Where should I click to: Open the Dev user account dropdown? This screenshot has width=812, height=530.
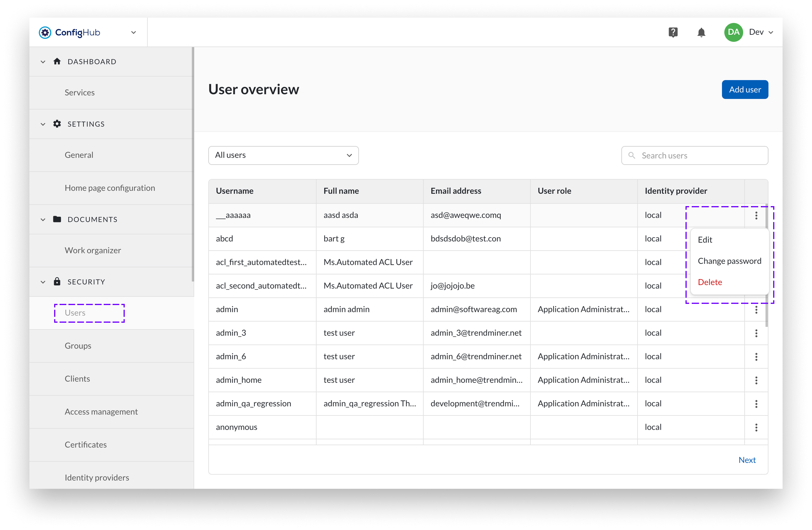[x=761, y=32]
